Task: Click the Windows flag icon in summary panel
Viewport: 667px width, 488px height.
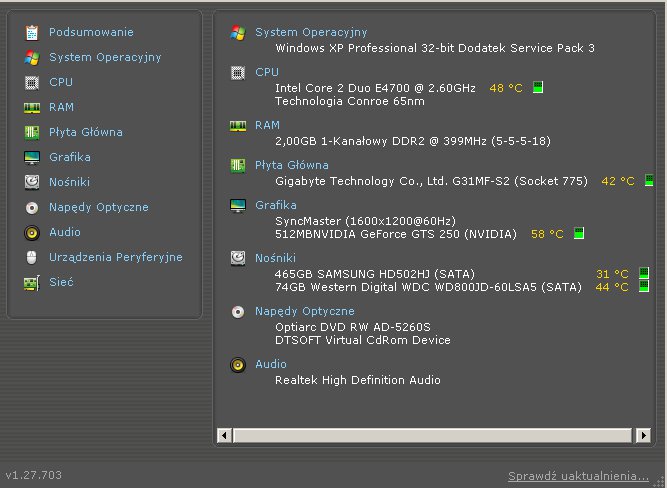Action: (238, 33)
